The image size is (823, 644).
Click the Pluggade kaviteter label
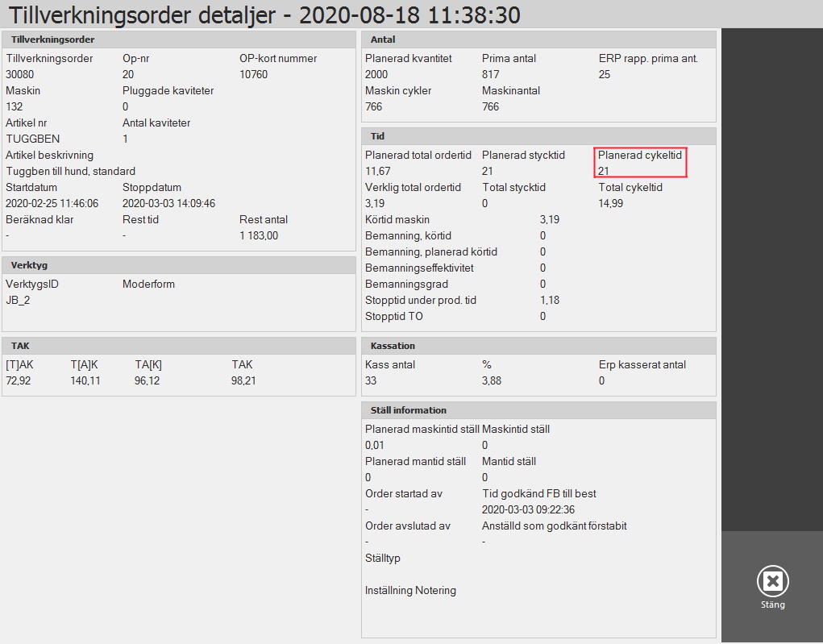point(168,90)
